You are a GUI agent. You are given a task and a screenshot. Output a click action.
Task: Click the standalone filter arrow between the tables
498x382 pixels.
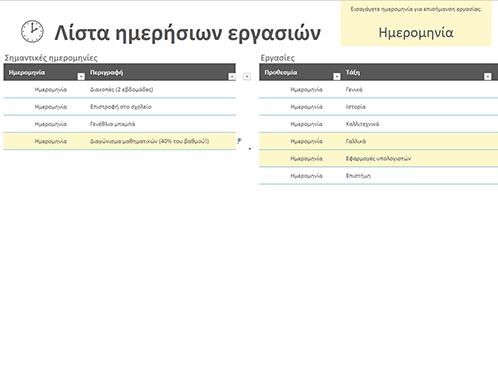coord(247,77)
